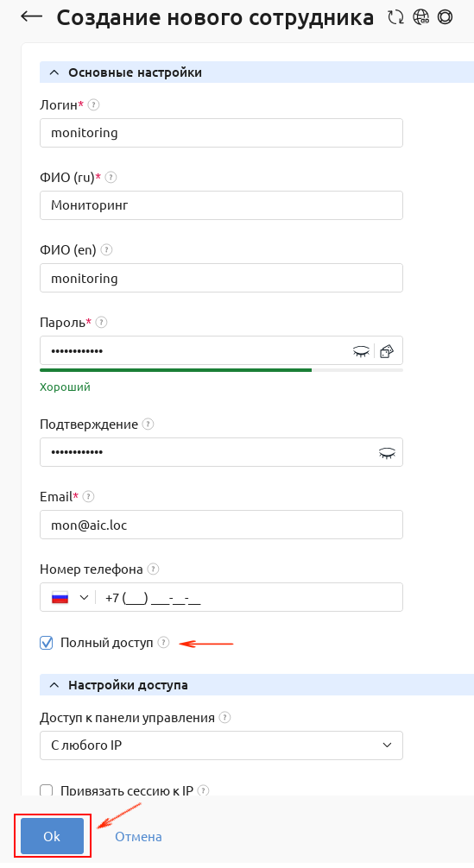Click the ФИО (en) input field
The height and width of the screenshot is (868, 474).
pyautogui.click(x=221, y=278)
